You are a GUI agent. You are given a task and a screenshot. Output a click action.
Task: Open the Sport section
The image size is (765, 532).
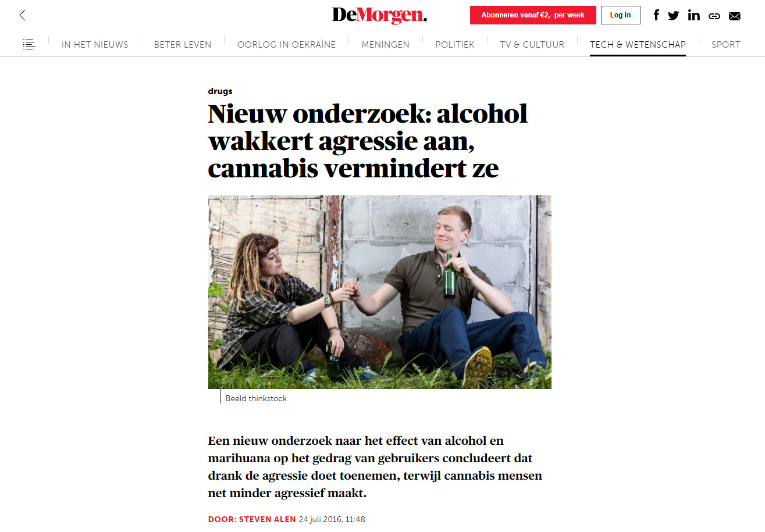[x=725, y=44]
